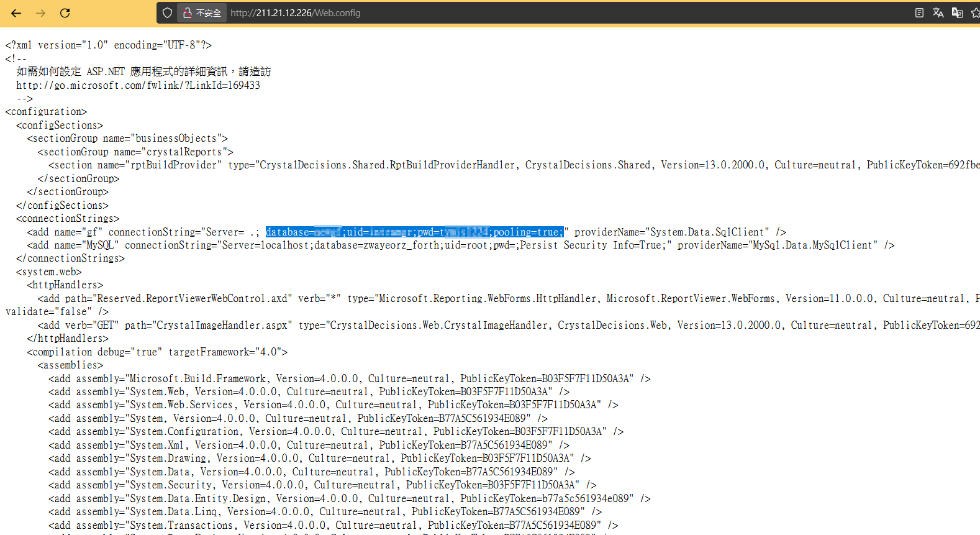
Task: Click the assembly="System.Web, Version=4.0.0.0" line
Action: click(x=309, y=392)
